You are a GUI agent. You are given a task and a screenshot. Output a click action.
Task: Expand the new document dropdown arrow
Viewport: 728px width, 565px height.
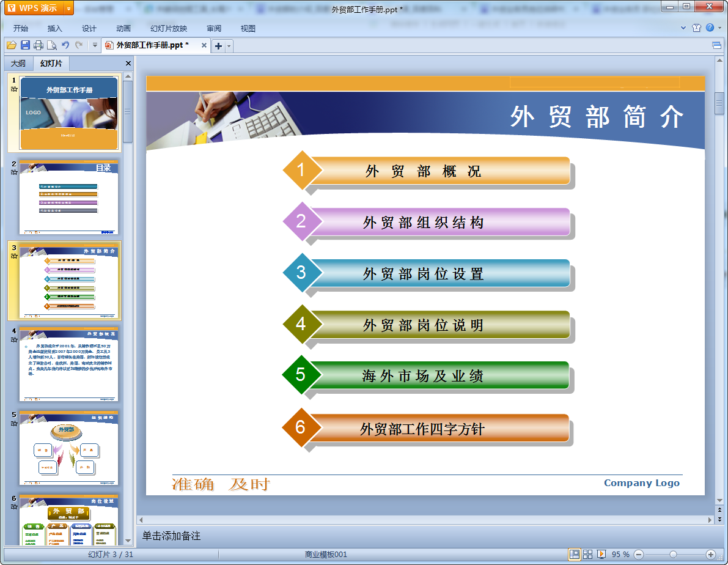tap(229, 45)
